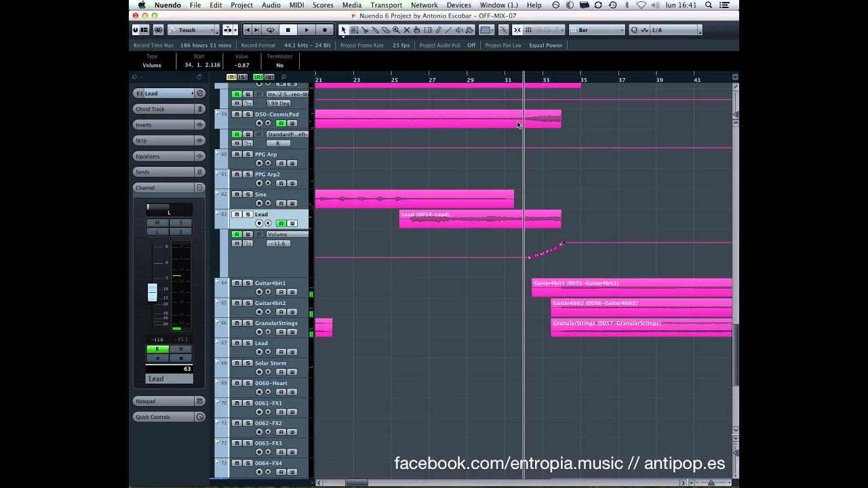The width and height of the screenshot is (868, 488).
Task: Toggle Write automation on Lead track 63
Action: pos(292,223)
